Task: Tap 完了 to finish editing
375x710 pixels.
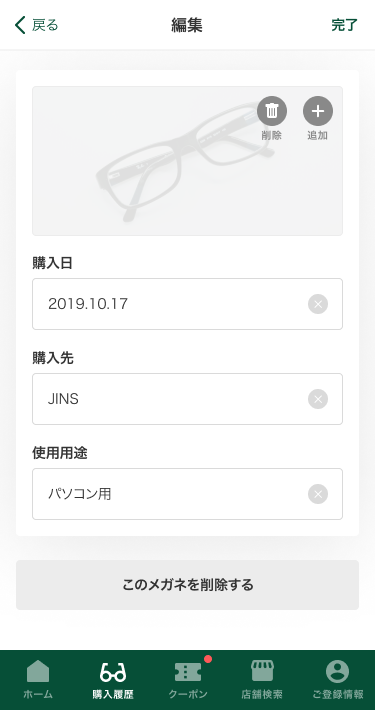Action: [345, 25]
